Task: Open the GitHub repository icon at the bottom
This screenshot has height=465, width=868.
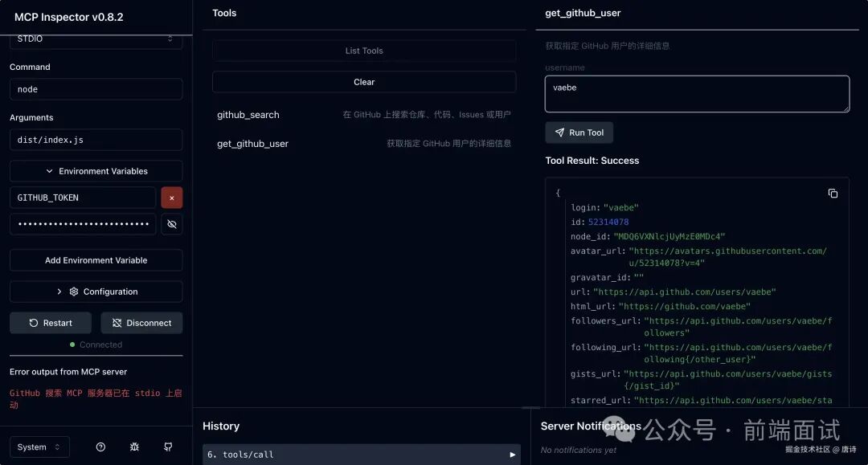Action: (x=168, y=447)
